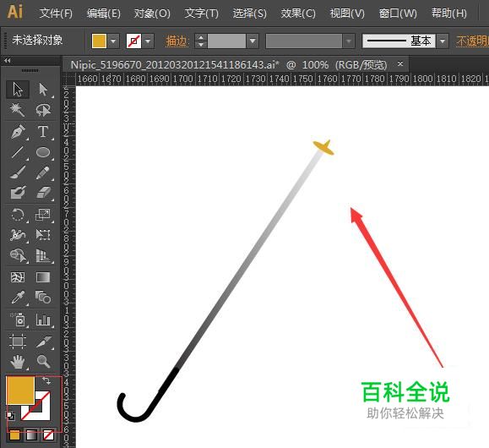This screenshot has height=448, width=489.
Task: Open the 对象(O) menu
Action: [152, 14]
